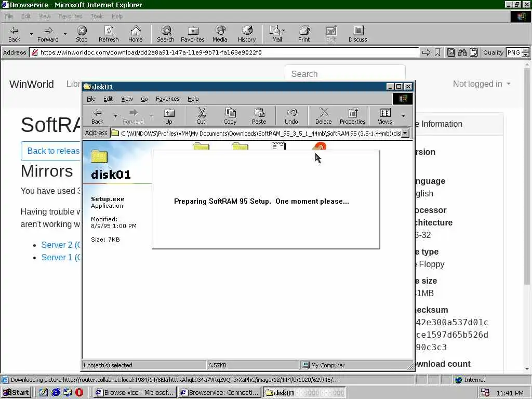Click the clipboard icon next to the binoculars
The height and width of the screenshot is (399, 532).
(474, 52)
